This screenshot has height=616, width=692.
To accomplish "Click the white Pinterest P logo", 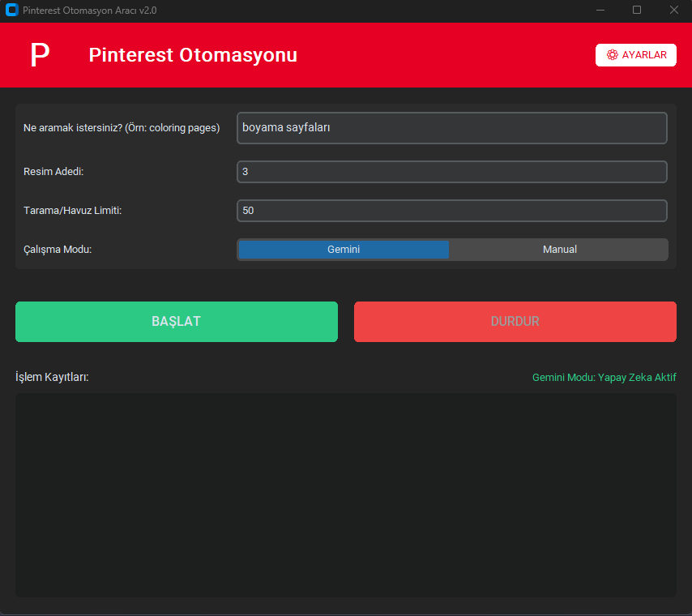I will coord(40,55).
